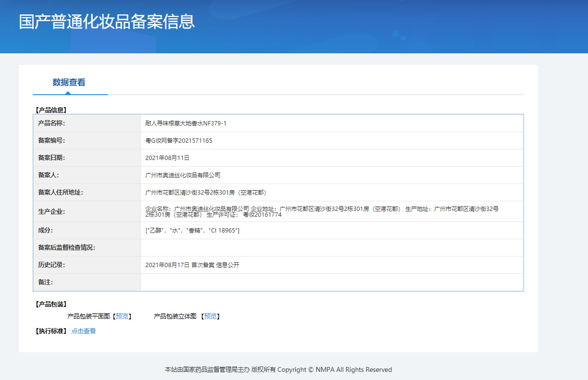Click filing number 粤G妆网备字2021571165
This screenshot has height=380, width=588.
coord(179,141)
